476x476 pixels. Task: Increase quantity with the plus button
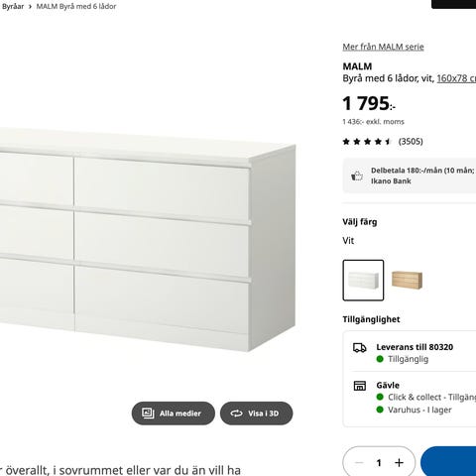(x=399, y=463)
